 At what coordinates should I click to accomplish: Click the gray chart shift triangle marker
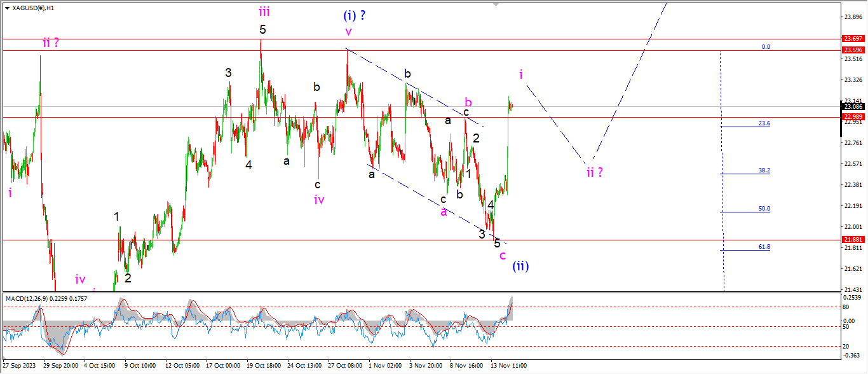coord(496,4)
